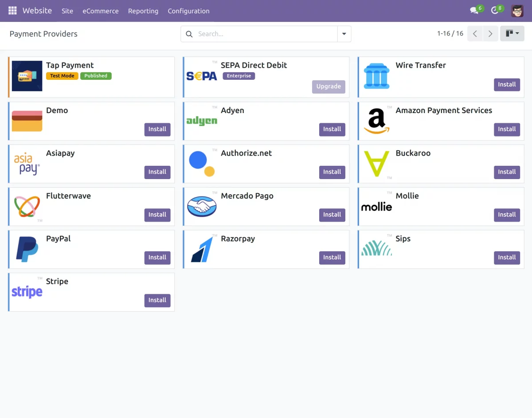Upgrade for SEPA Direct Debit
The image size is (532, 418).
click(x=329, y=87)
